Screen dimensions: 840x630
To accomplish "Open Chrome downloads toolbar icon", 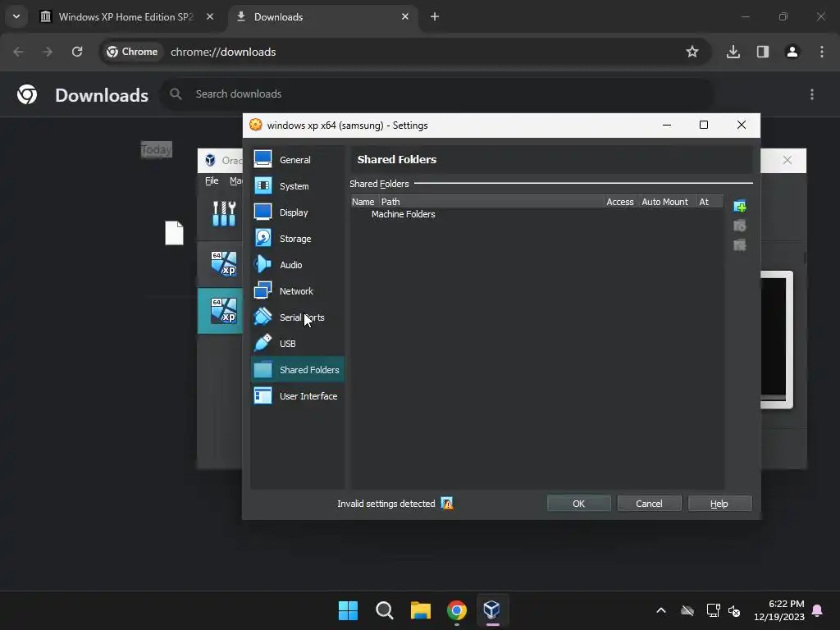I will point(733,52).
